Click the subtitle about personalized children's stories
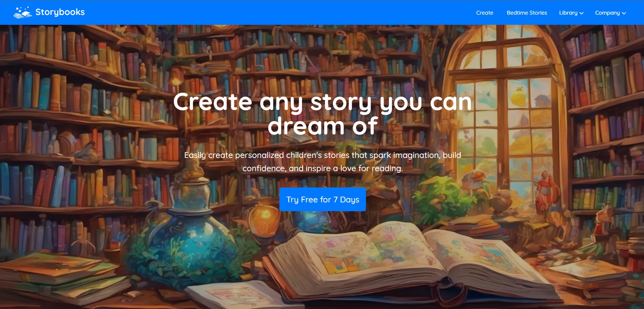Viewport: 644px width, 309px height. tap(323, 162)
